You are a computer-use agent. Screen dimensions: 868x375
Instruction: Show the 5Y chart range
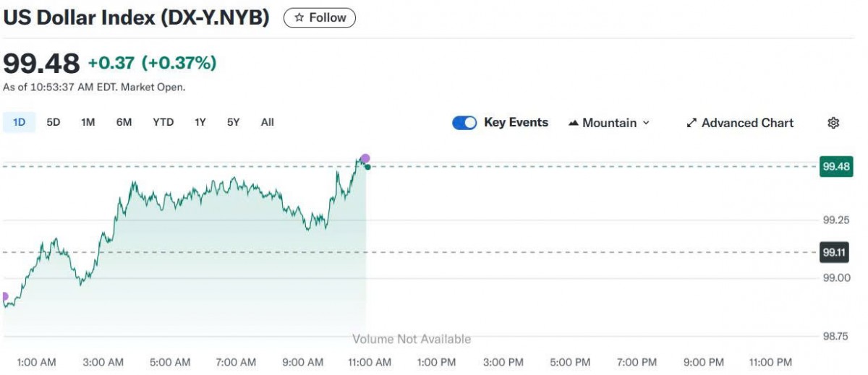point(233,122)
